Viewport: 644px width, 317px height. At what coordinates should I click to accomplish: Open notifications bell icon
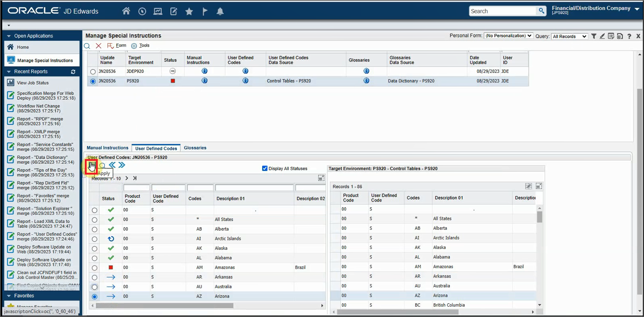point(220,11)
